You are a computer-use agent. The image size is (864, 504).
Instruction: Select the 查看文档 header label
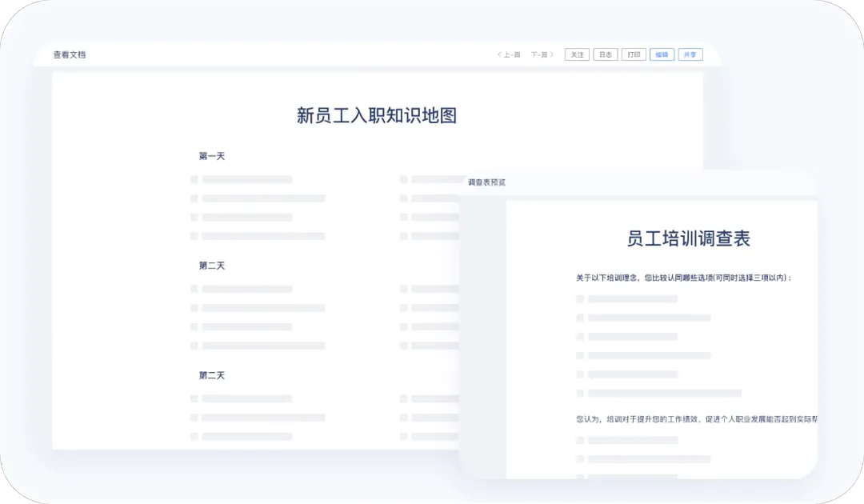[70, 55]
